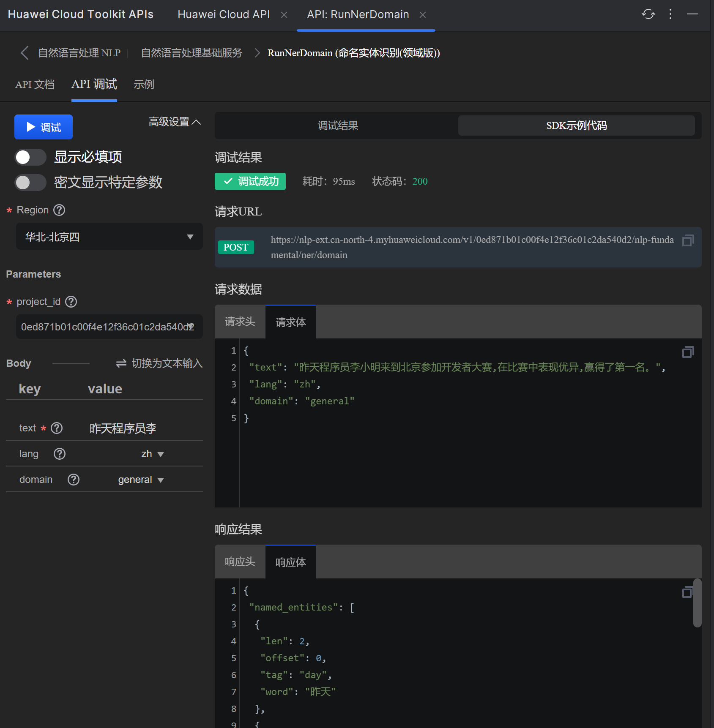Toggle the 密文显示特定参数 switch
This screenshot has width=714, height=728.
(x=30, y=183)
